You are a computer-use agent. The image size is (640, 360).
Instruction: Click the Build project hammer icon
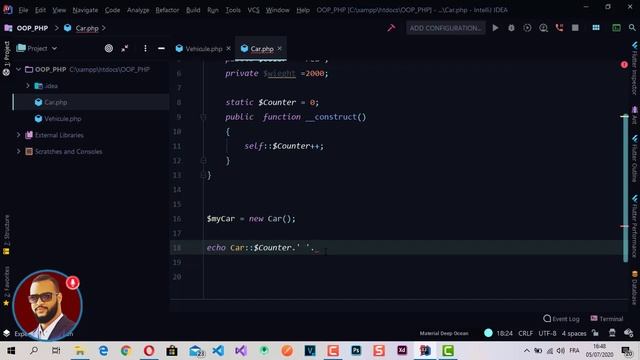click(x=391, y=28)
